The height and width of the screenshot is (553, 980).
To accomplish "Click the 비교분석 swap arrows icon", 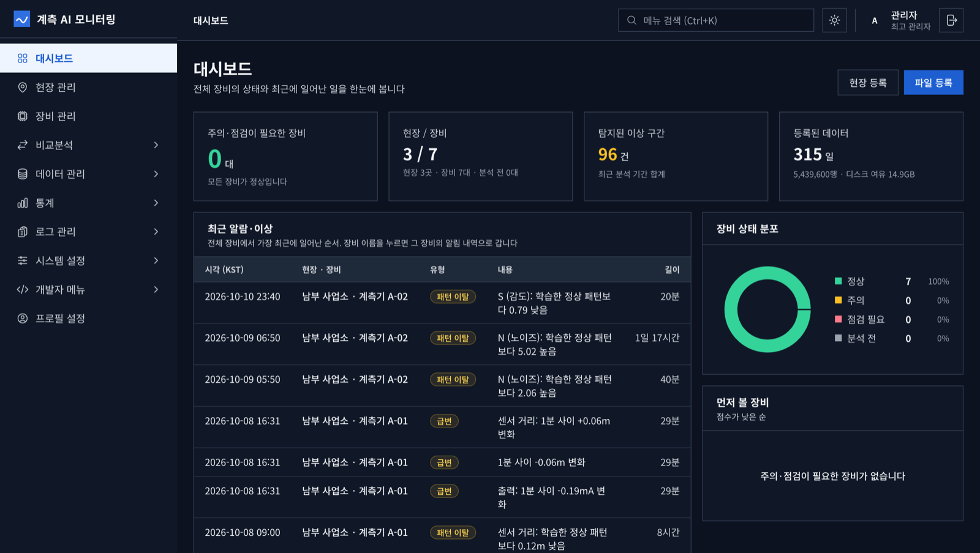I will coord(23,145).
